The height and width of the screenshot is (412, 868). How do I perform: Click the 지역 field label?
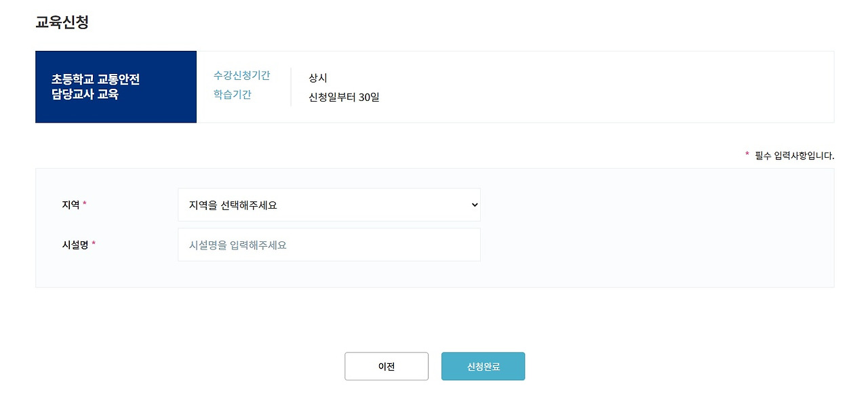coord(71,203)
